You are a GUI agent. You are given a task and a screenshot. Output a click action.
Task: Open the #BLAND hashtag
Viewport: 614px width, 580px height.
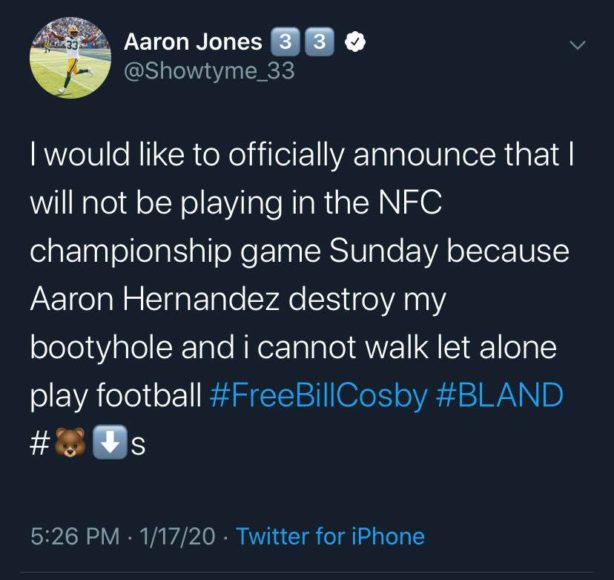coord(500,395)
